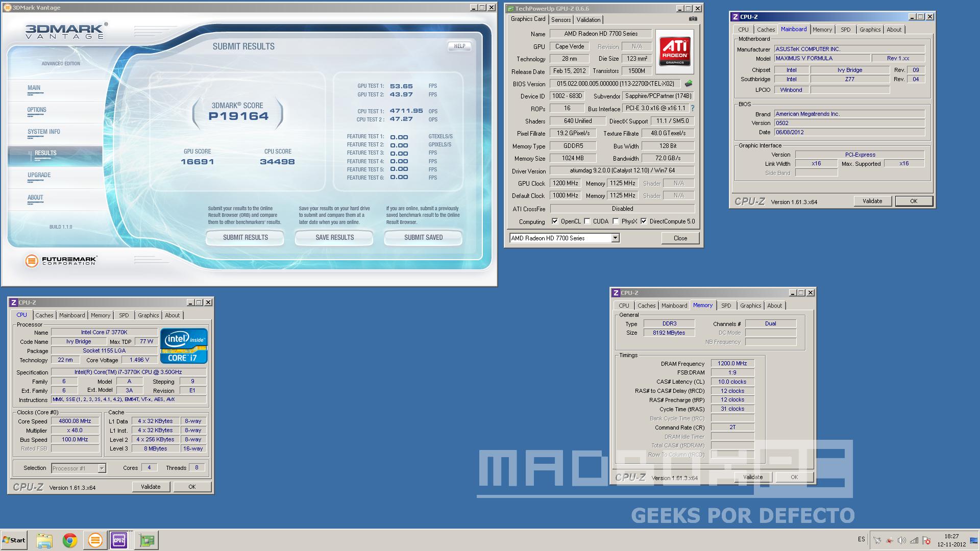Click OK in CPU-Z CPU window
The width and height of the screenshot is (980, 551).
(192, 487)
